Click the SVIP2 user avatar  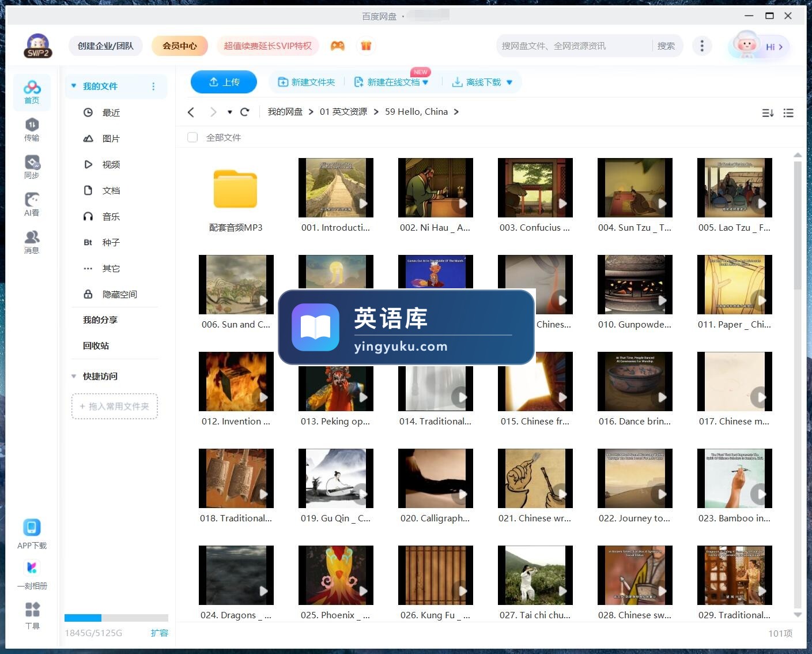click(x=38, y=46)
